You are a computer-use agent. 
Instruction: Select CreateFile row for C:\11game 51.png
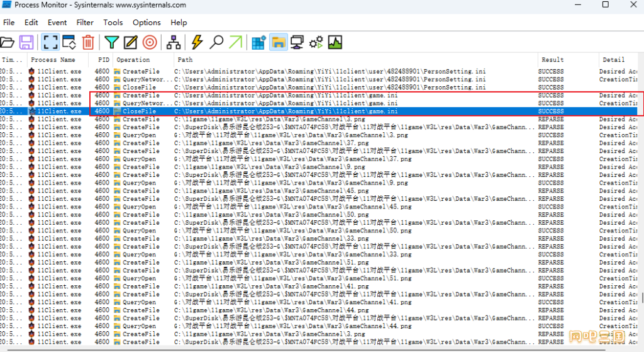click(x=319, y=263)
